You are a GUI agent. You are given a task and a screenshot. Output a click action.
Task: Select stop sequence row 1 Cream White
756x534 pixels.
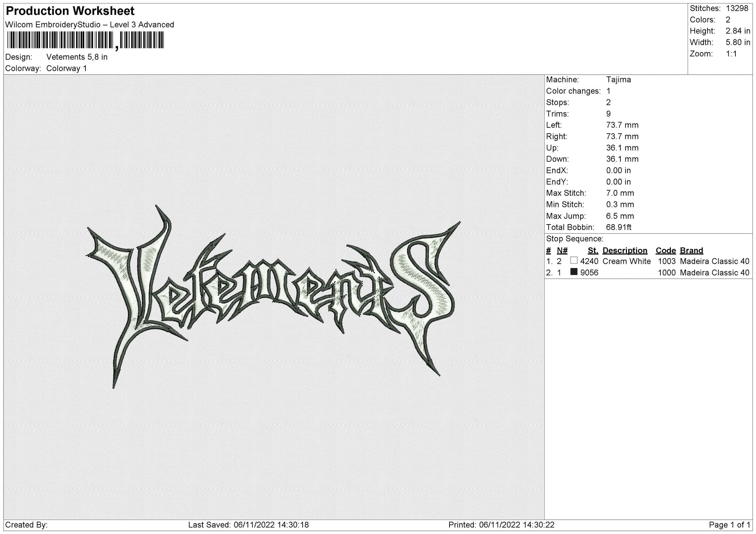tap(648, 261)
